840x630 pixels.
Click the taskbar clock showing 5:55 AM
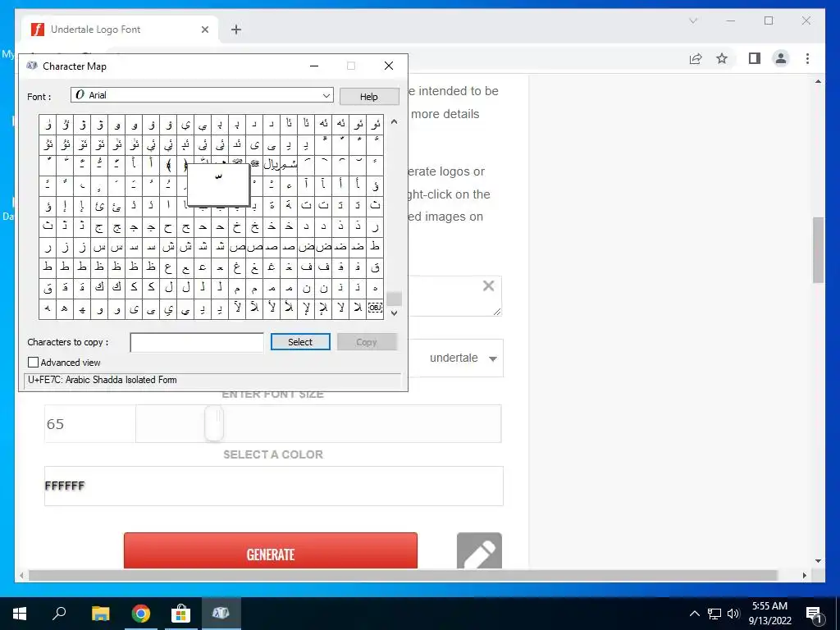pos(769,614)
